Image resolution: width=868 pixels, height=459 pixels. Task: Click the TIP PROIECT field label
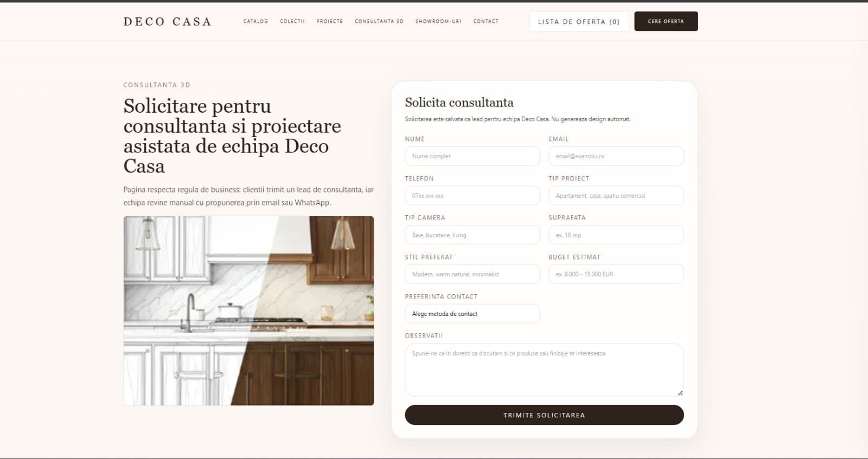tap(569, 179)
